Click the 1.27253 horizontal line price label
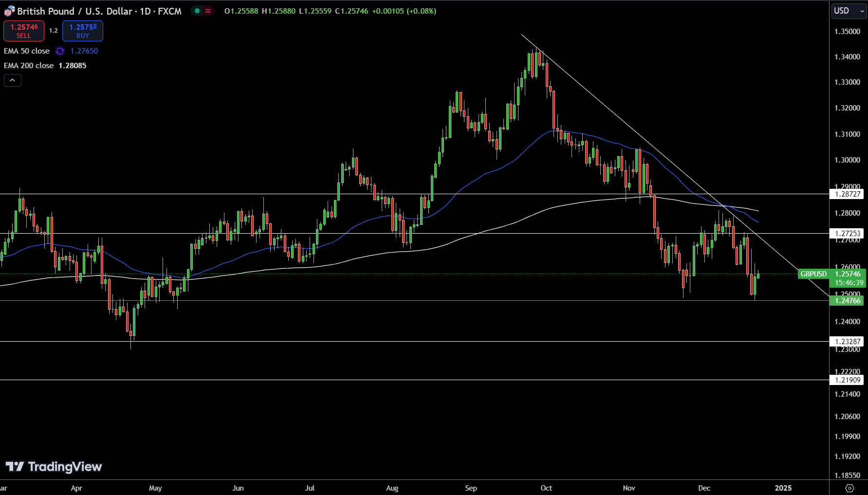This screenshot has height=495, width=868. coord(848,234)
